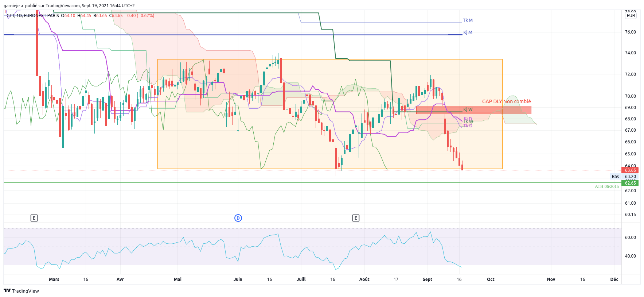
Task: Click the Bas 63.20 low price label
Action: (x=624, y=177)
